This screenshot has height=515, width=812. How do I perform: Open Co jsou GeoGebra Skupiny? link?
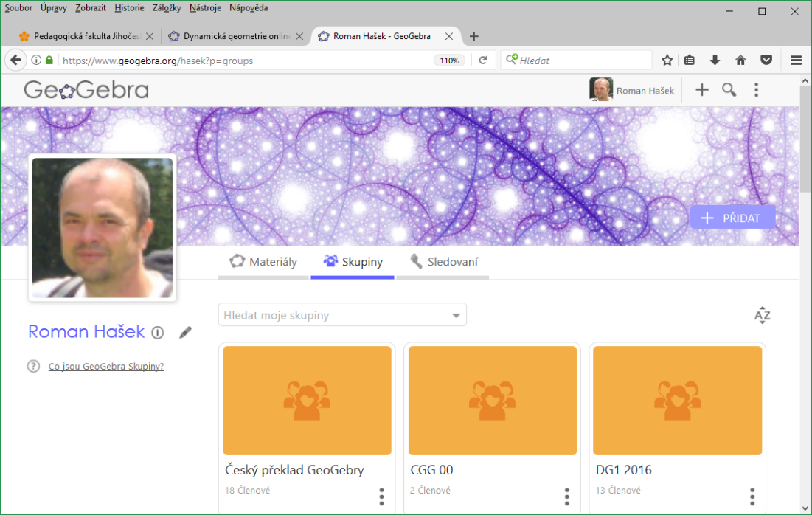tap(106, 366)
